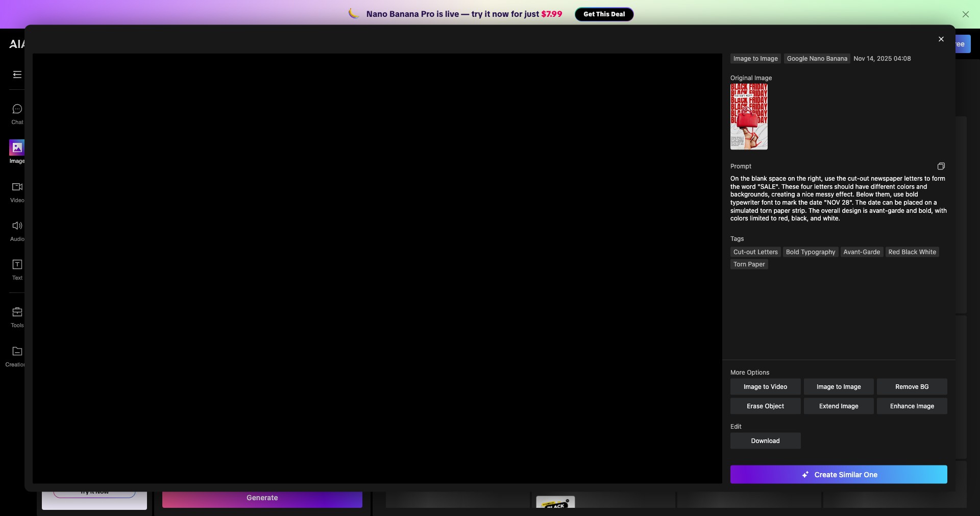
Task: Select the Red Black White tag
Action: (x=912, y=252)
